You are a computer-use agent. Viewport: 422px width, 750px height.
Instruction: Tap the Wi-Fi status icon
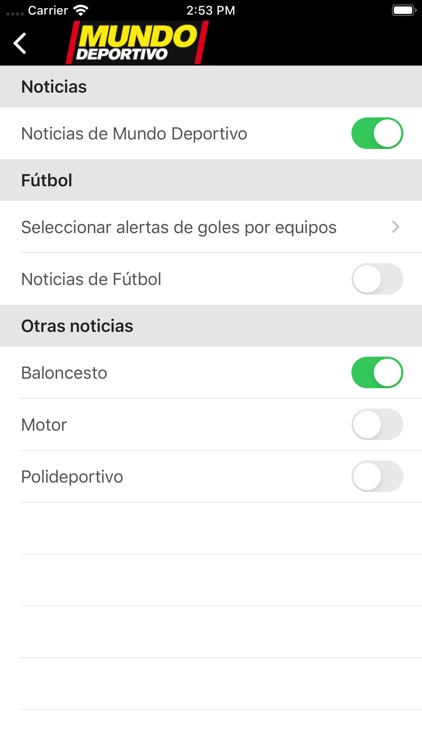(x=81, y=11)
